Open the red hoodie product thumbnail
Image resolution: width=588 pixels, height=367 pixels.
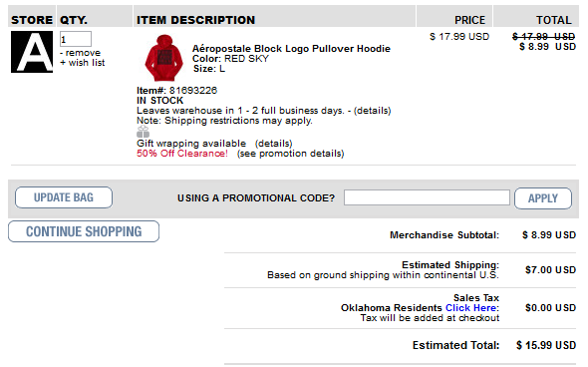(x=163, y=58)
